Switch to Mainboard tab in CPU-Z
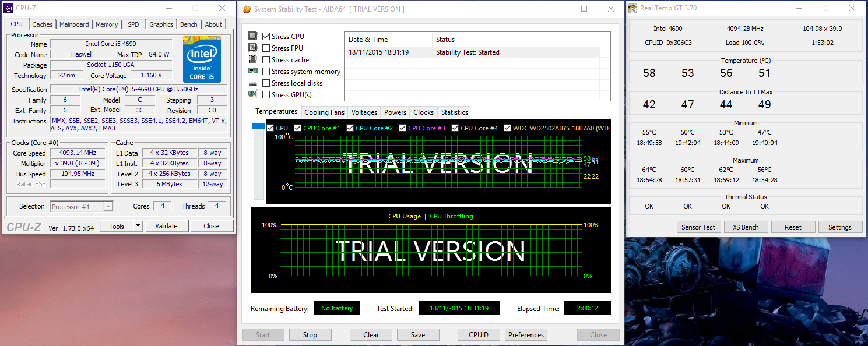Viewport: 868px width, 346px height. click(74, 24)
